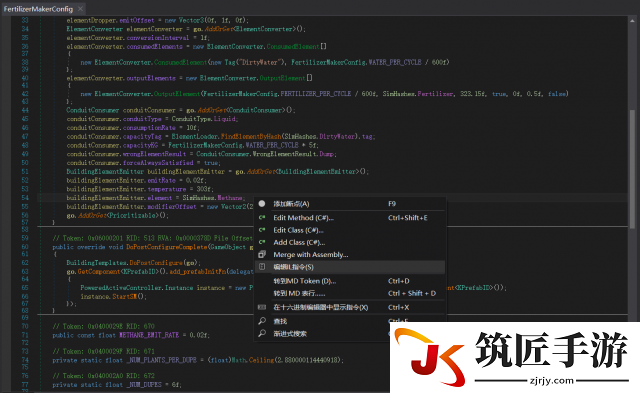Choose 转到MD Token (D)... menu entry
The image size is (640, 393).
click(350, 281)
